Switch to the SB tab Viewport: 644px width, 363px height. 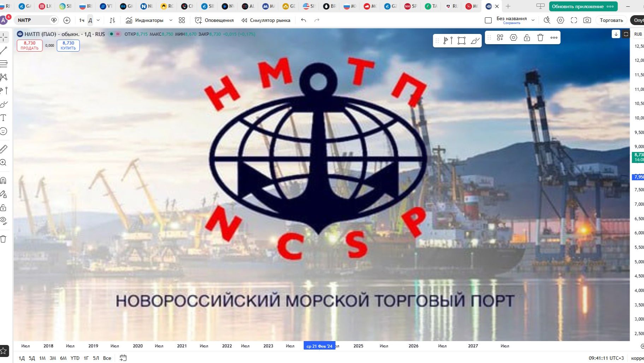pyautogui.click(x=65, y=6)
